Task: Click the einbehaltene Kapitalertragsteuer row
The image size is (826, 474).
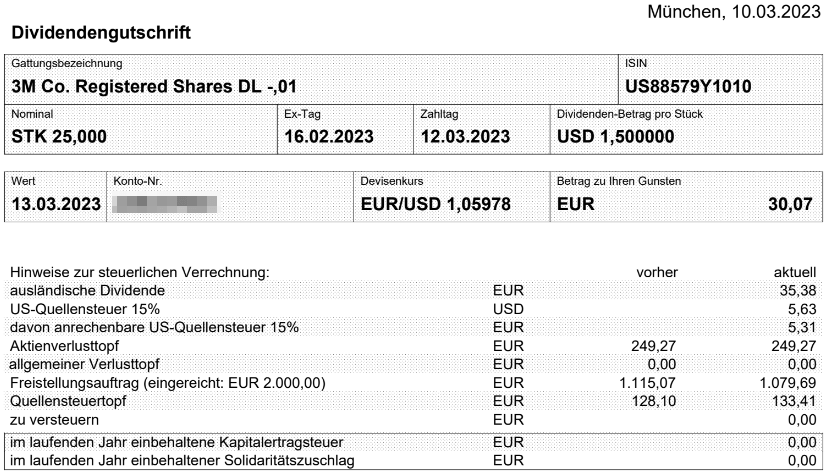Action: 413,442
